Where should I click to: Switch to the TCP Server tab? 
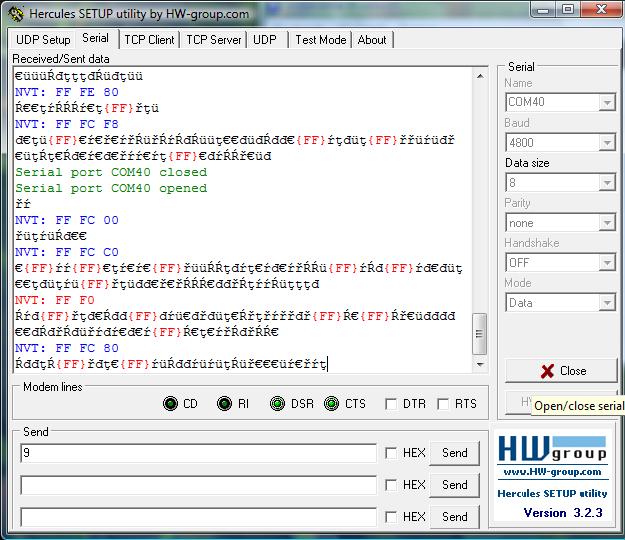pos(214,40)
